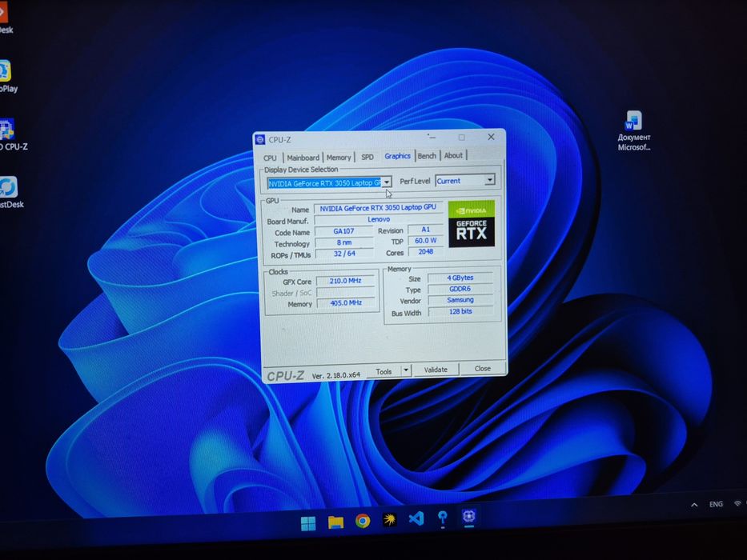
Task: Click the memory Size value 4 GBytes
Action: 460,278
